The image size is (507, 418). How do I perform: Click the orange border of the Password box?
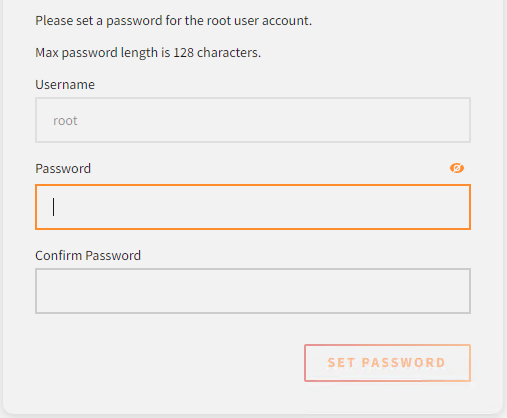click(253, 185)
